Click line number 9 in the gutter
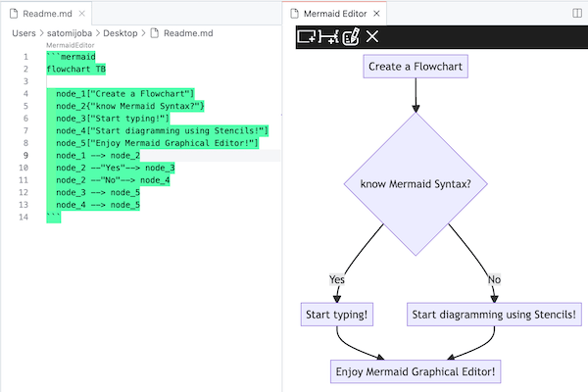The height and width of the screenshot is (392, 588). pyautogui.click(x=25, y=156)
